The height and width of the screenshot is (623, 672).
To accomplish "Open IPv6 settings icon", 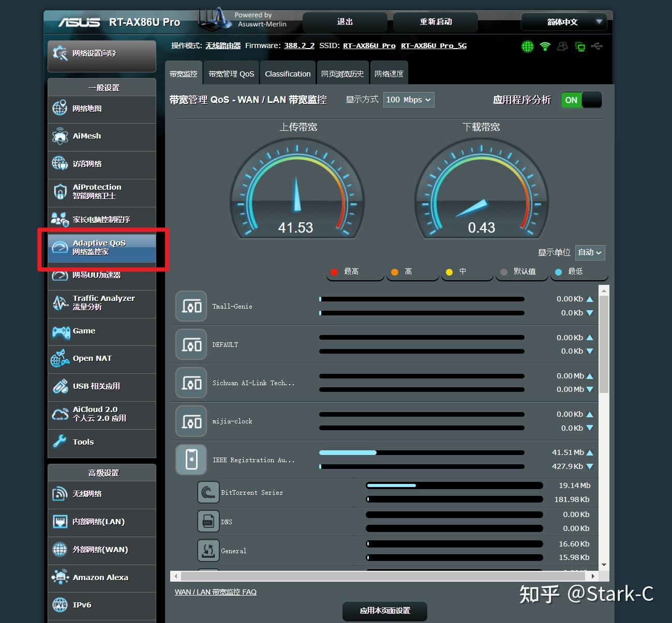I will (x=60, y=604).
